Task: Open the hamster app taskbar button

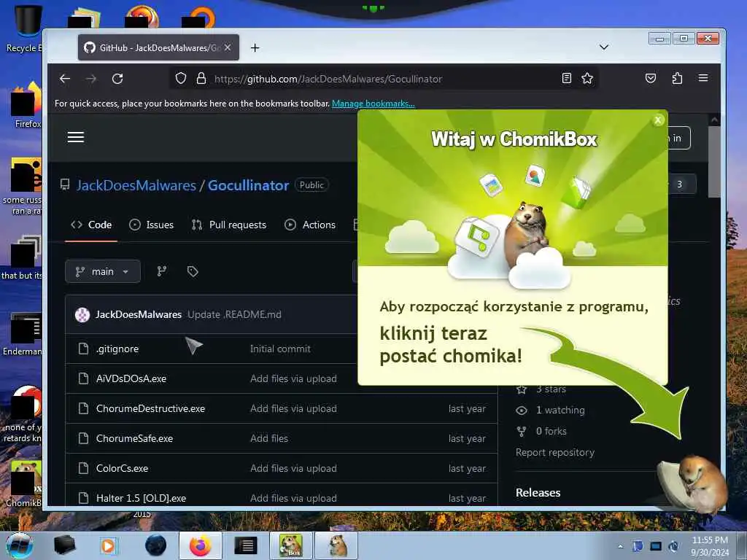Action: click(336, 545)
